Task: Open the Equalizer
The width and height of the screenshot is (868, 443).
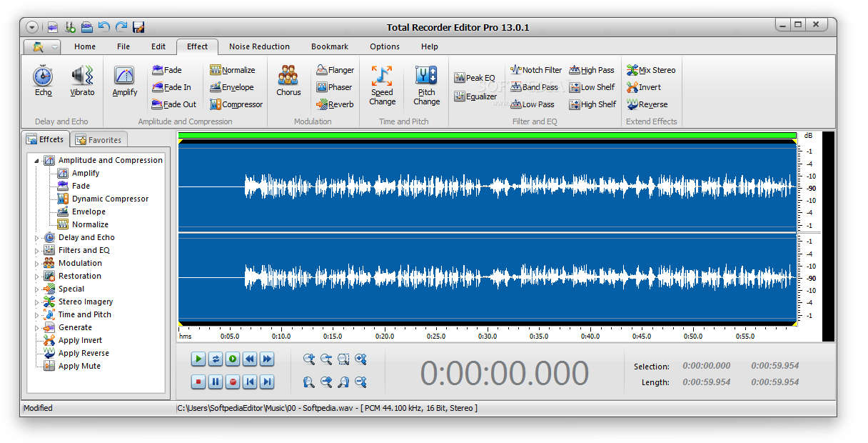Action: [475, 96]
